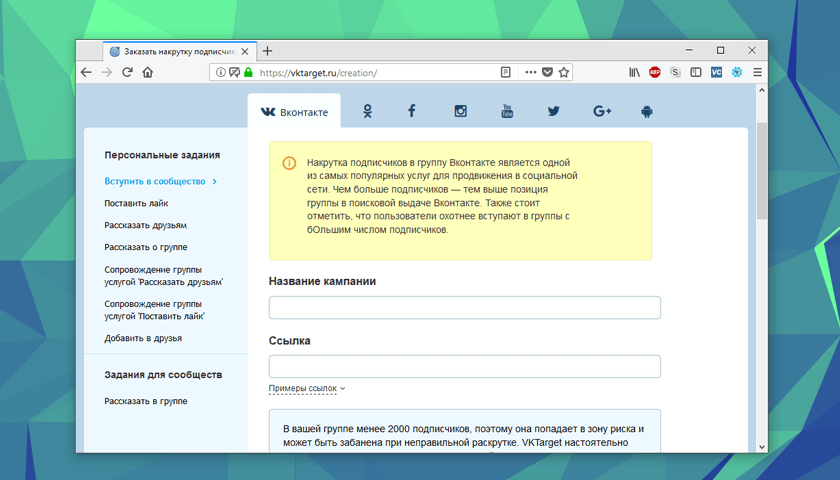The image size is (840, 480).
Task: Select Вступить в сообщество task
Action: [x=155, y=181]
